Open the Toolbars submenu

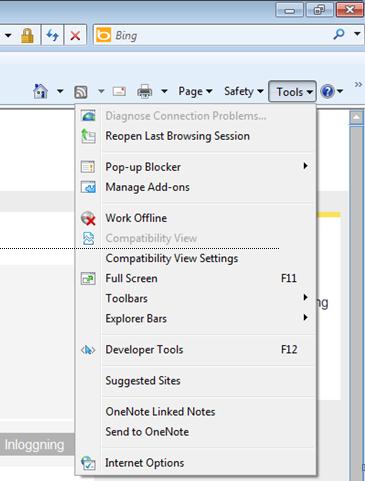196,298
